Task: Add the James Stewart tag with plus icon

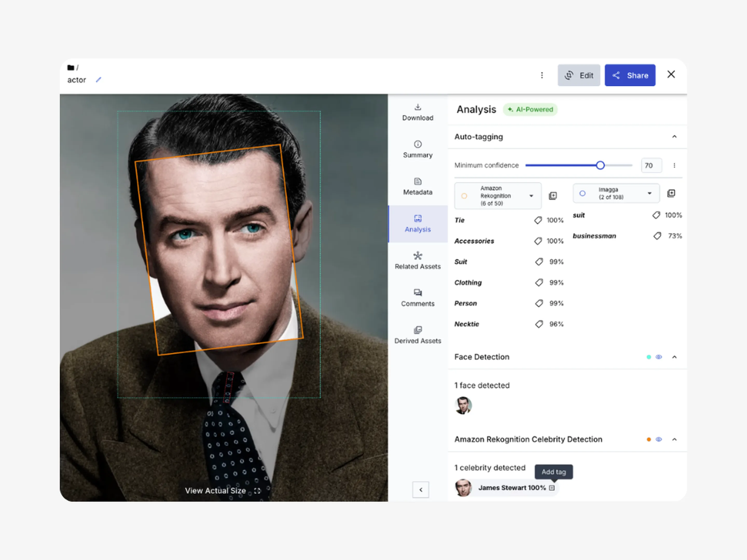Action: (552, 488)
